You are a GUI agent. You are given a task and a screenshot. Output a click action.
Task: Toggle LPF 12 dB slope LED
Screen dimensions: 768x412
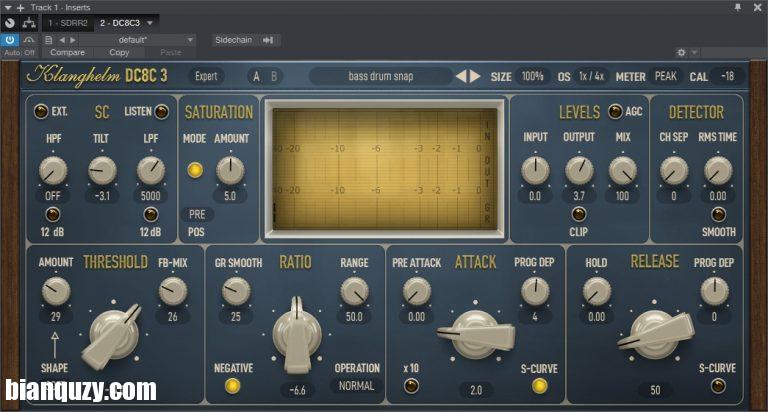pos(150,214)
